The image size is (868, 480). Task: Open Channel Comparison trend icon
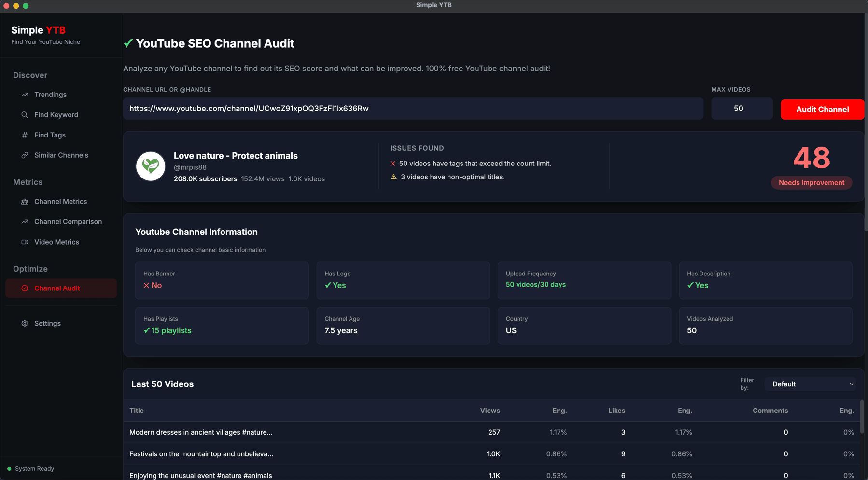click(24, 221)
